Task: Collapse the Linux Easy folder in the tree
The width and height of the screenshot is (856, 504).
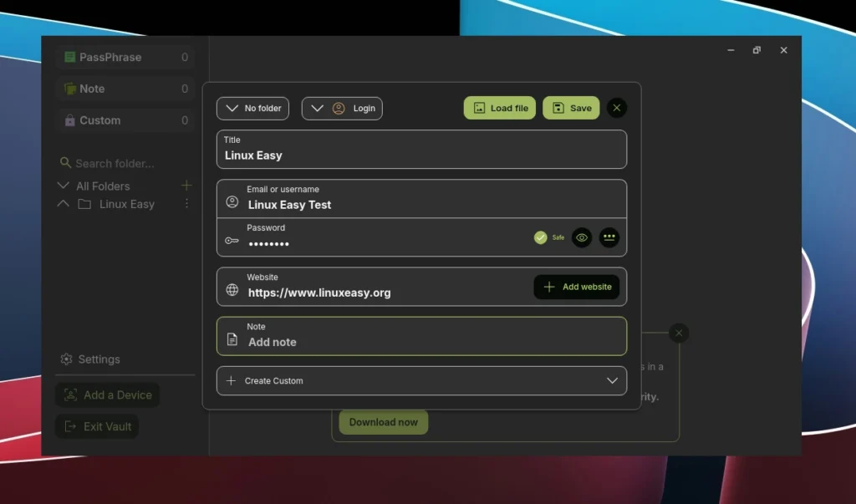Action: pos(63,203)
